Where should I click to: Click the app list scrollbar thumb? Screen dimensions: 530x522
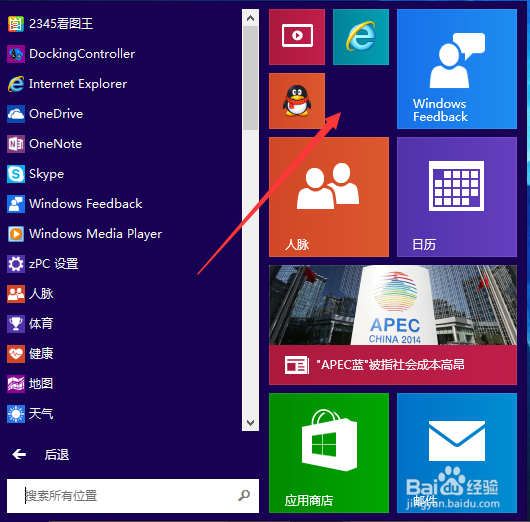tap(250, 78)
